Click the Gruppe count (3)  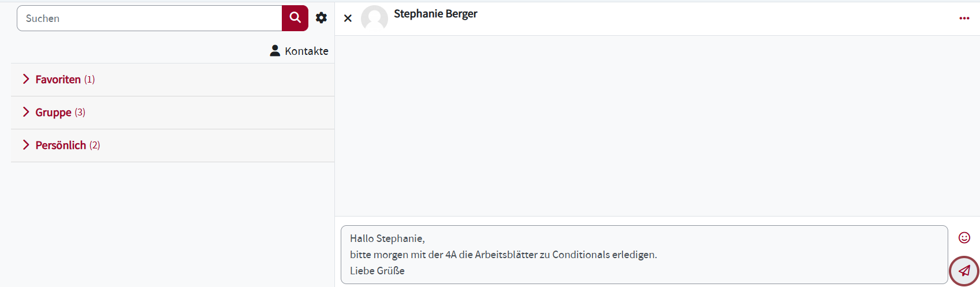click(80, 113)
